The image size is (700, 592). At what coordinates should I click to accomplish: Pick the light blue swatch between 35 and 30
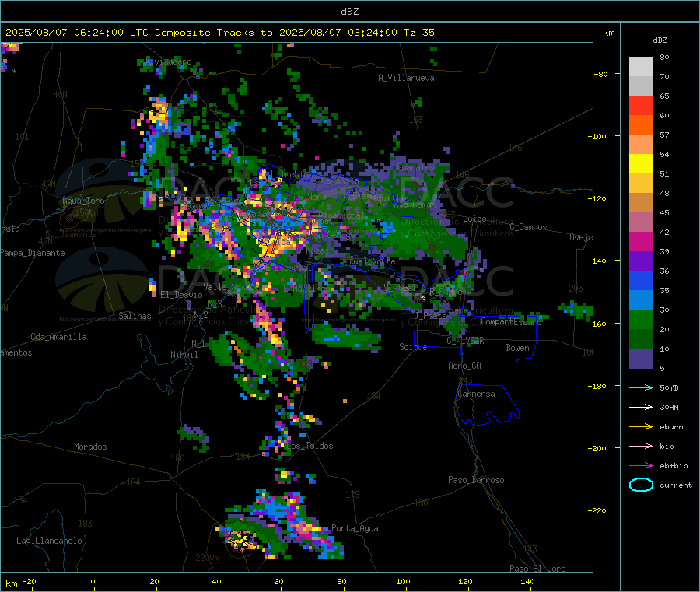click(x=641, y=300)
